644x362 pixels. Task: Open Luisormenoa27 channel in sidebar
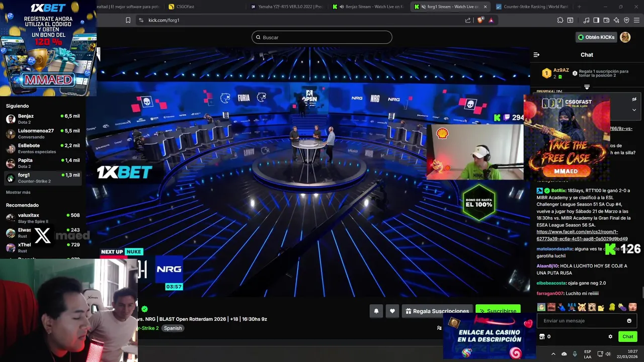(x=43, y=134)
